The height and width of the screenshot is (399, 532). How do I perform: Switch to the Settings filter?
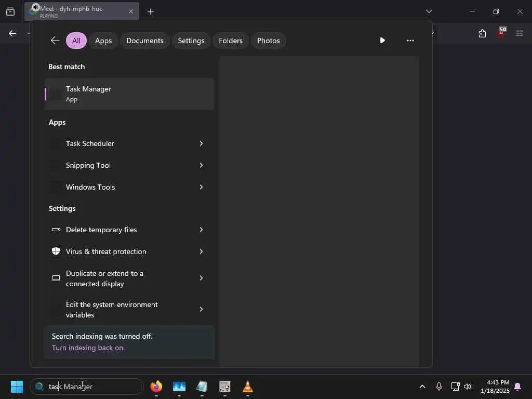click(191, 41)
